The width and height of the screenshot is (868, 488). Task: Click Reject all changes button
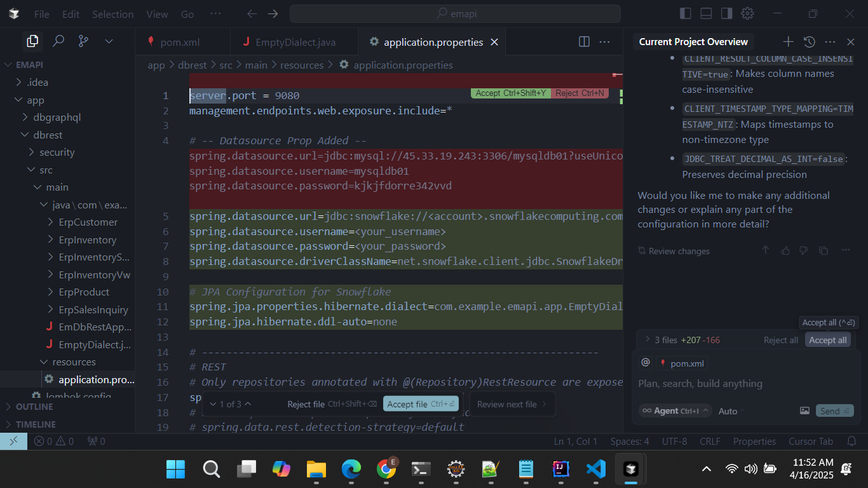pyautogui.click(x=780, y=340)
